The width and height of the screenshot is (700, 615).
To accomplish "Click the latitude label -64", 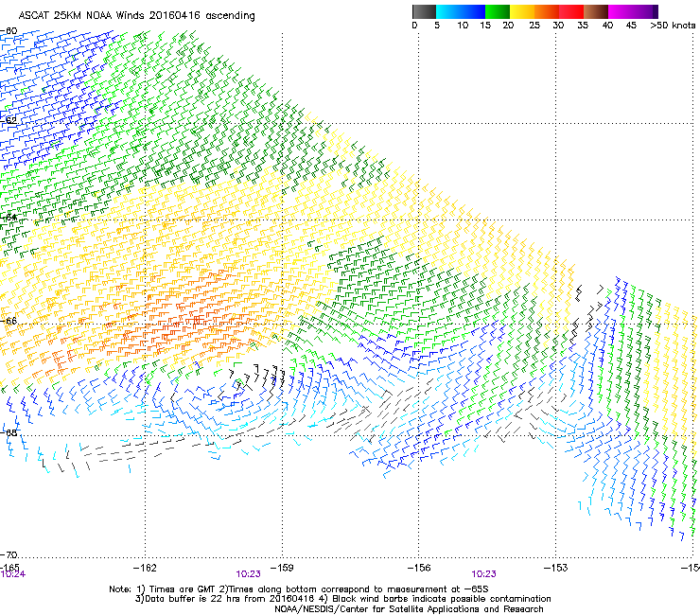I will [x=9, y=217].
